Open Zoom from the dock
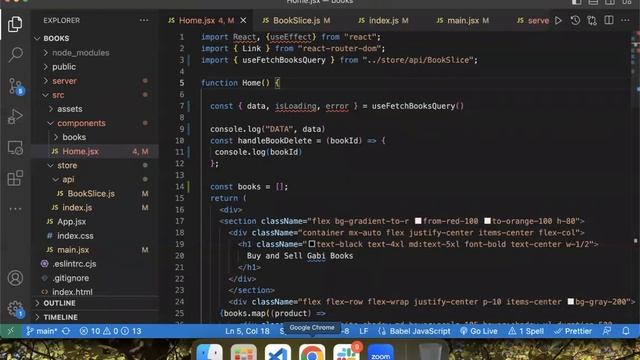 coord(380,352)
